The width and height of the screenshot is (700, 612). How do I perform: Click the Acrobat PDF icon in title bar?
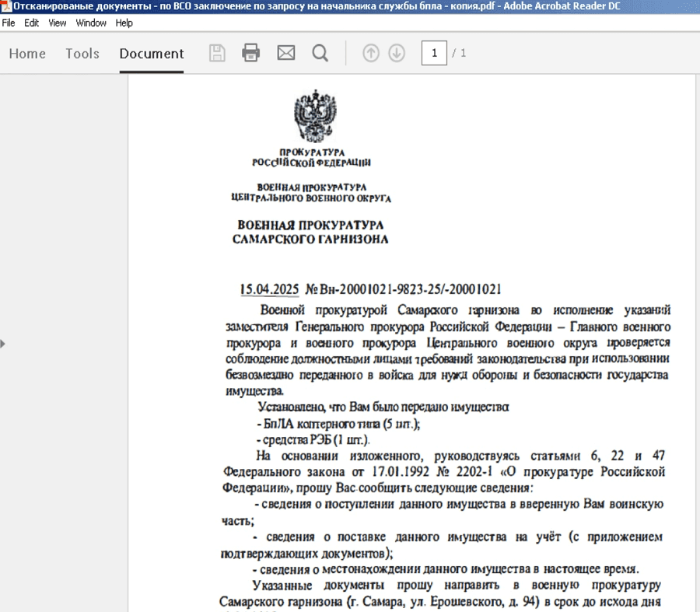(5, 6)
